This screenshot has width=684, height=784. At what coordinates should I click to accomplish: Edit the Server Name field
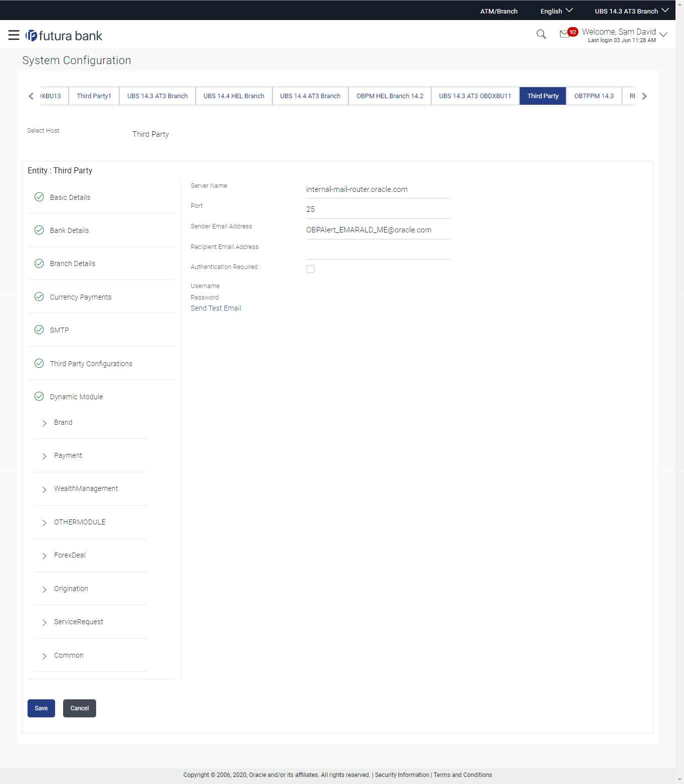[378, 189]
